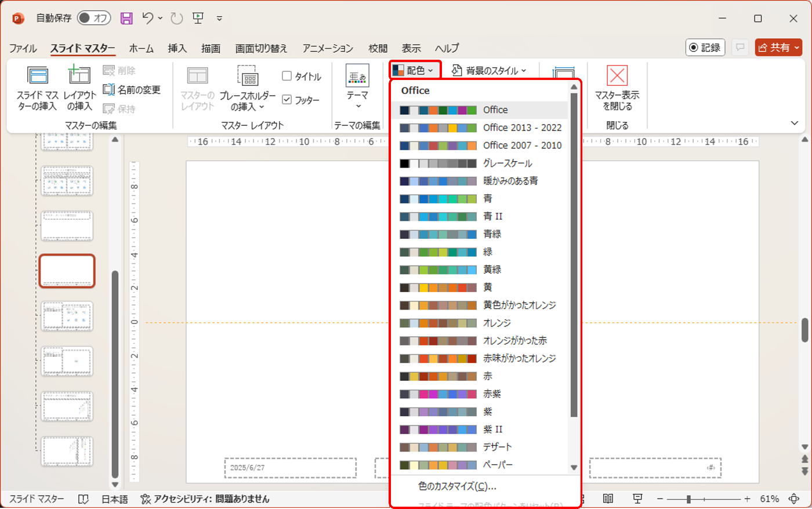The width and height of the screenshot is (812, 509).
Task: Start slideshow from beginning icon
Action: (198, 18)
